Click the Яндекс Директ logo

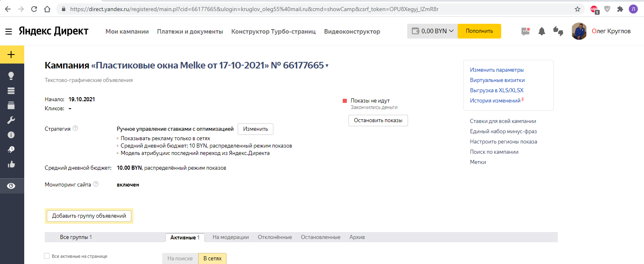(54, 31)
